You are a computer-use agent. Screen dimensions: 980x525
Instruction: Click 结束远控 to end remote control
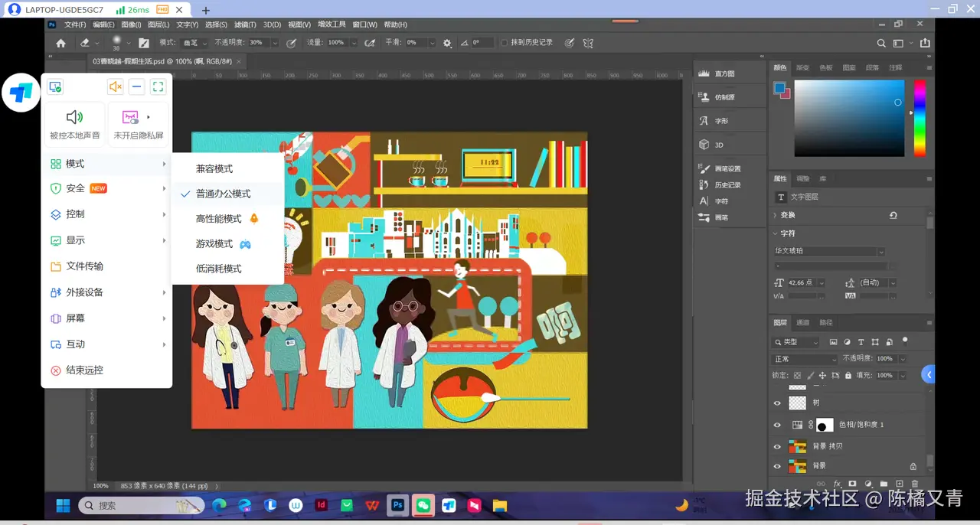[x=84, y=370]
